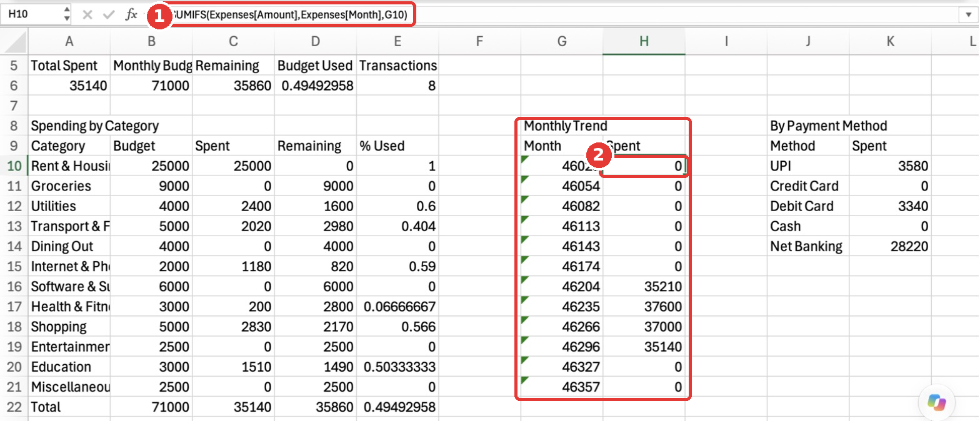Select the 'Total' label in row 22
The height and width of the screenshot is (421, 980).
[x=69, y=407]
